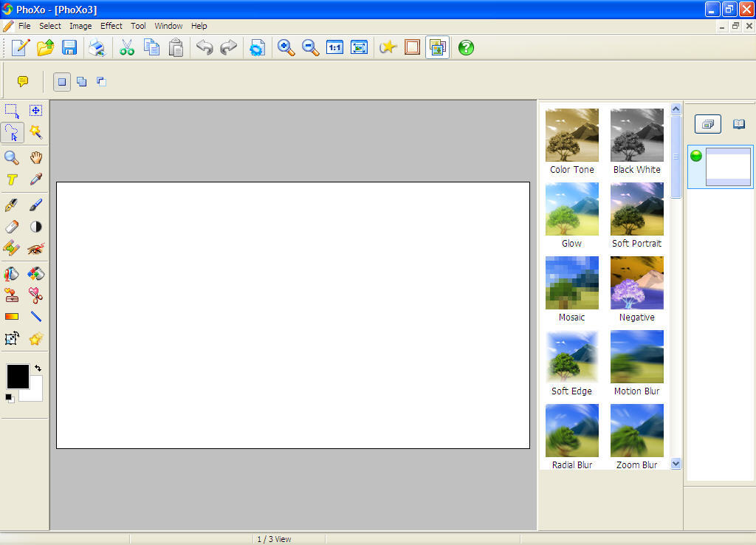756x545 pixels.
Task: Select the Eraser tool
Action: coord(12,227)
